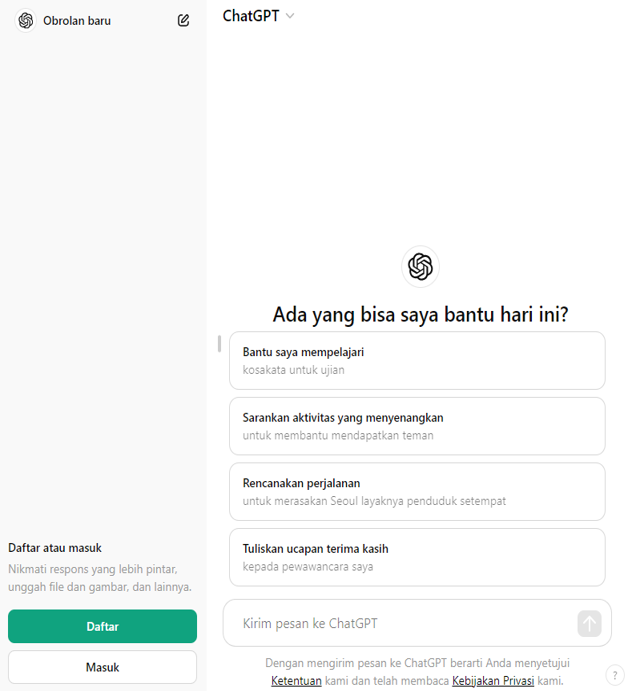Click the ChatGPT logo in the sidebar
Viewport: 628px width, 691px height.
tap(26, 20)
